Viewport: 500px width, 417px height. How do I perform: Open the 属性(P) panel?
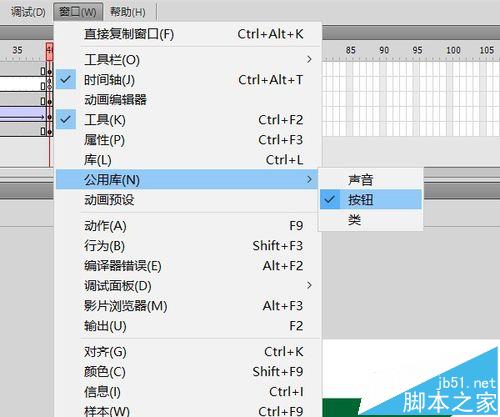pos(188,140)
